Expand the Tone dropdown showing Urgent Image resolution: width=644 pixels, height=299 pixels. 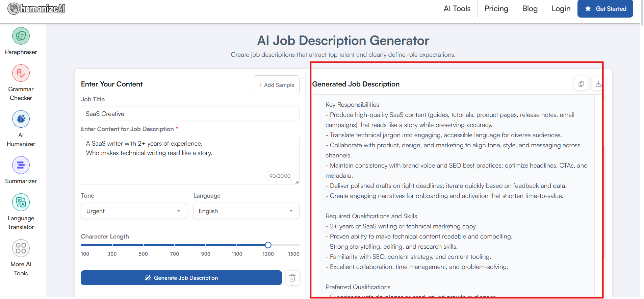pyautogui.click(x=134, y=211)
